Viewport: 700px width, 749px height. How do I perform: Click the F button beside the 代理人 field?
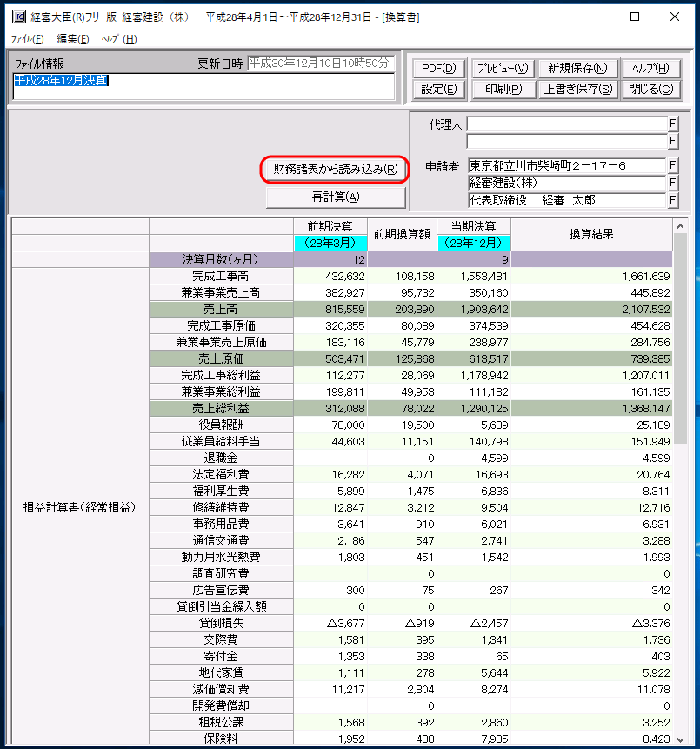(x=672, y=124)
